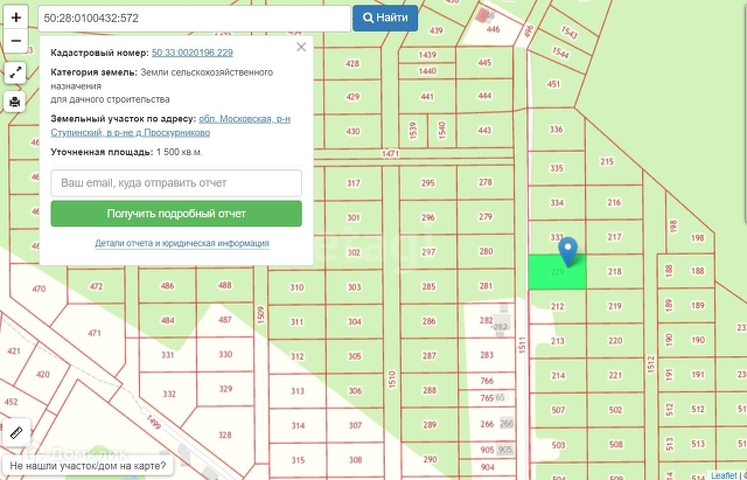Image resolution: width=747 pixels, height=480 pixels.
Task: Zoom in the map with plus button
Action: tap(16, 18)
